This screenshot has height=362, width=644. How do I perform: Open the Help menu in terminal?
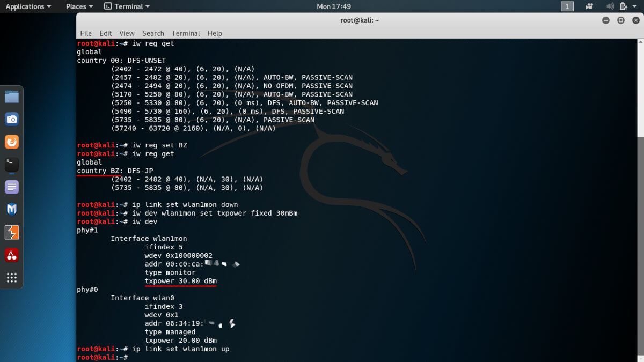point(215,33)
